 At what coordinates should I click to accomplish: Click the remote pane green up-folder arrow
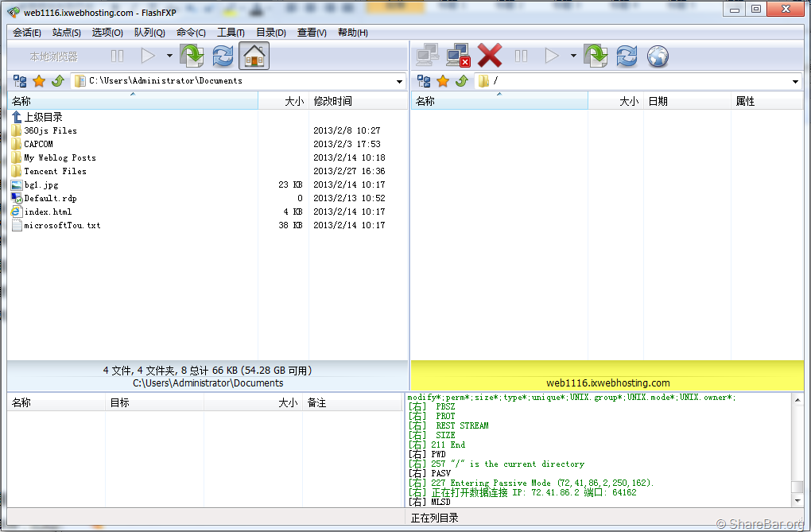click(461, 81)
